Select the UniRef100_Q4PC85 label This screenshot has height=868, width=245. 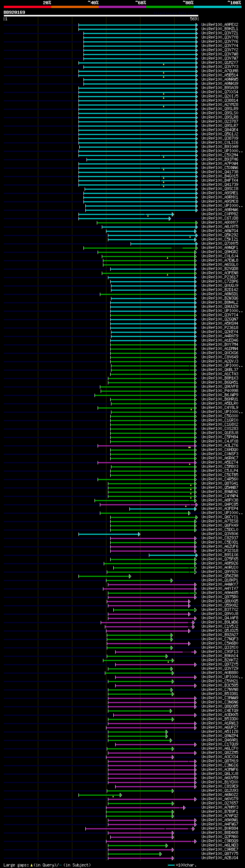coord(220,504)
